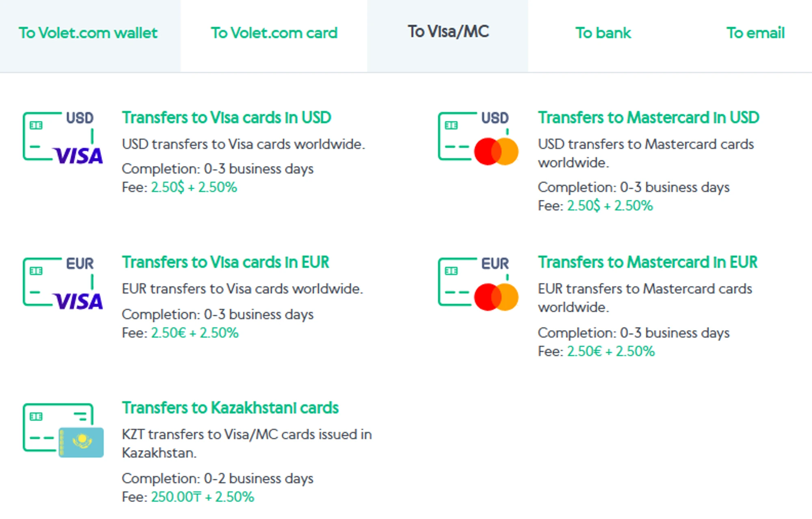Click the EUR Mastercard card icon

[478, 283]
